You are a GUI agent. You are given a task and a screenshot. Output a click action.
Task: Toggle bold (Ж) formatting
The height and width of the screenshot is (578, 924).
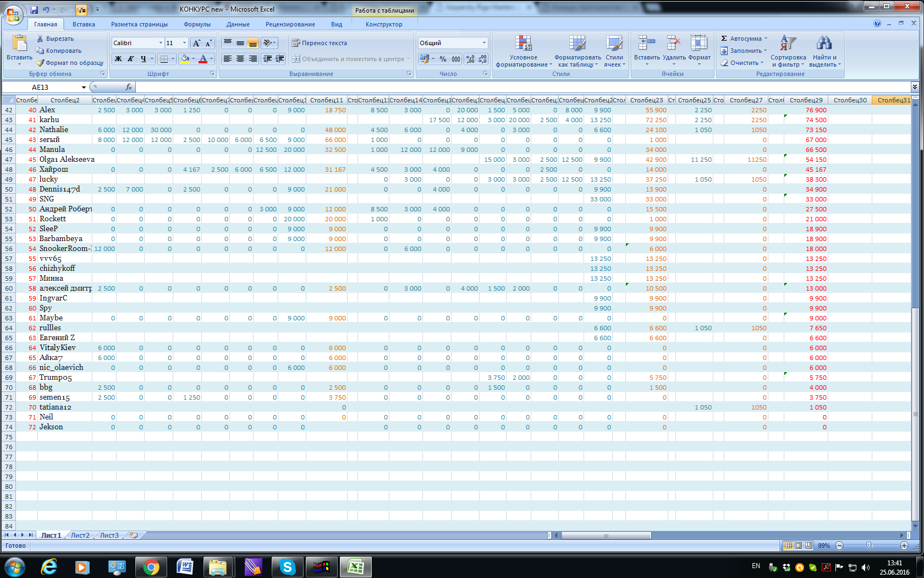tap(118, 59)
